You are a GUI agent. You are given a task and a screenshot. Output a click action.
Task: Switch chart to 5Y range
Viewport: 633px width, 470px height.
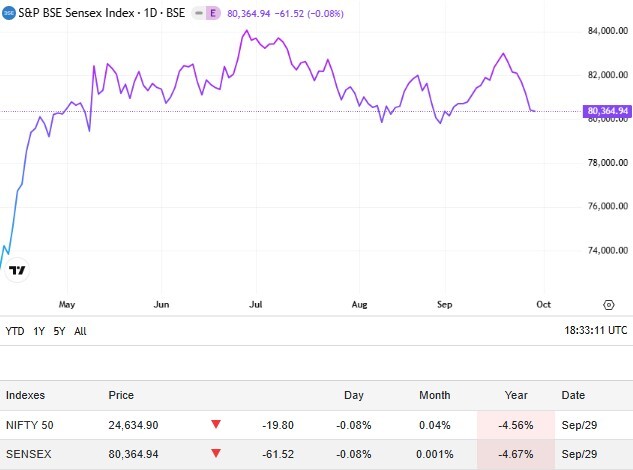click(x=59, y=330)
